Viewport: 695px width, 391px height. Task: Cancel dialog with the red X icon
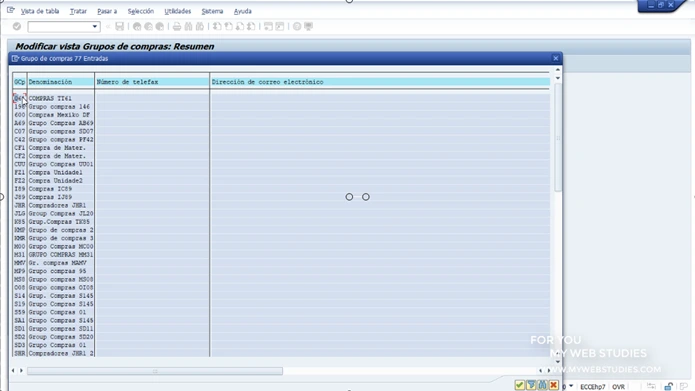pyautogui.click(x=554, y=385)
